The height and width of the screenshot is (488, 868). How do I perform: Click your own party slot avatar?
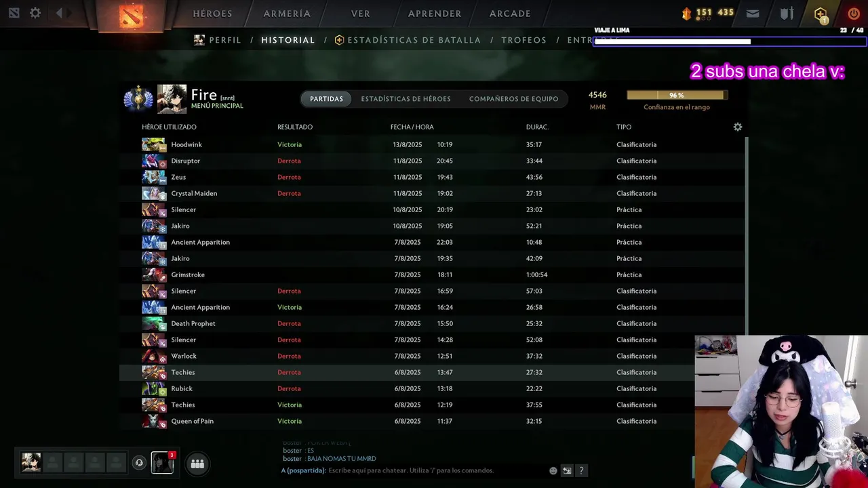coord(31,462)
